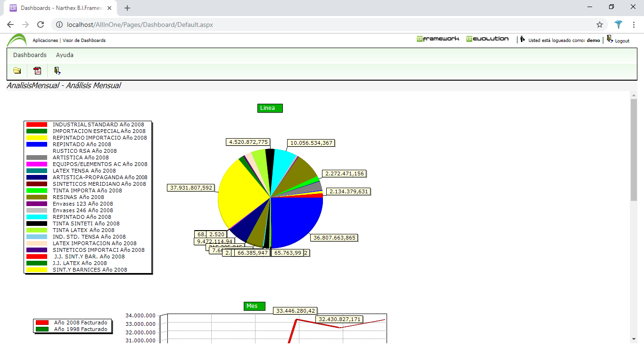Click the green Mes button
Viewport: 644px width, 348px height.
pyautogui.click(x=255, y=306)
